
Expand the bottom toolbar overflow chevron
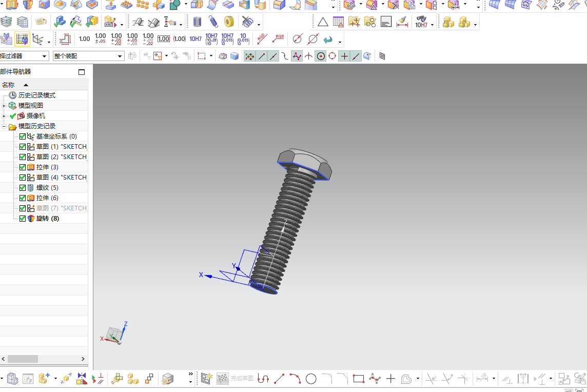click(190, 374)
